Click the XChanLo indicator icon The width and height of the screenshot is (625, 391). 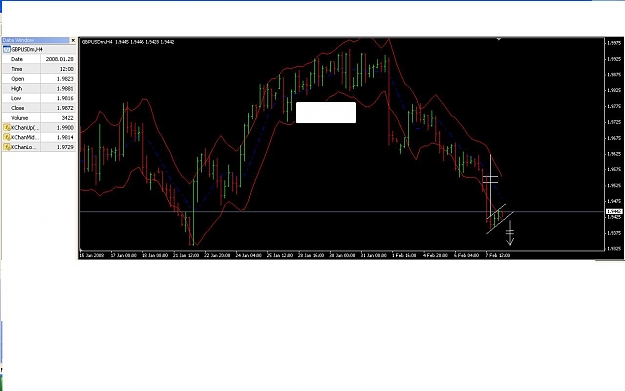click(x=7, y=147)
